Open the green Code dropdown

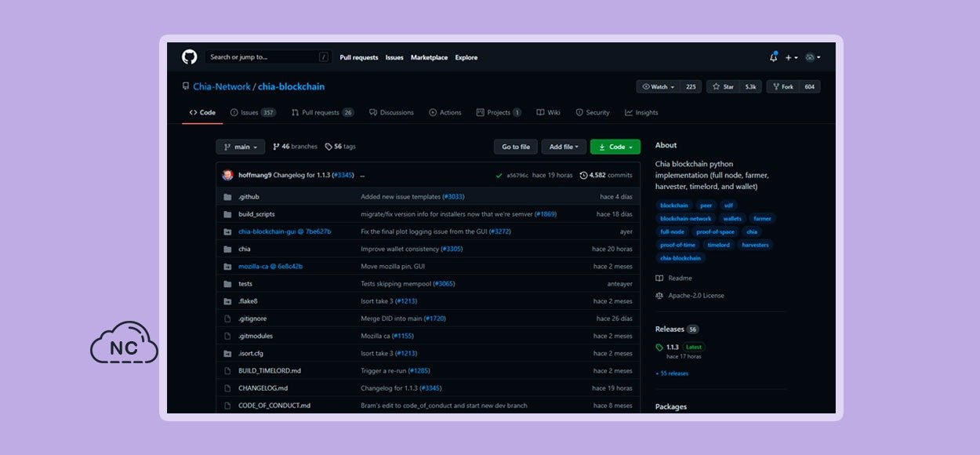coord(615,147)
